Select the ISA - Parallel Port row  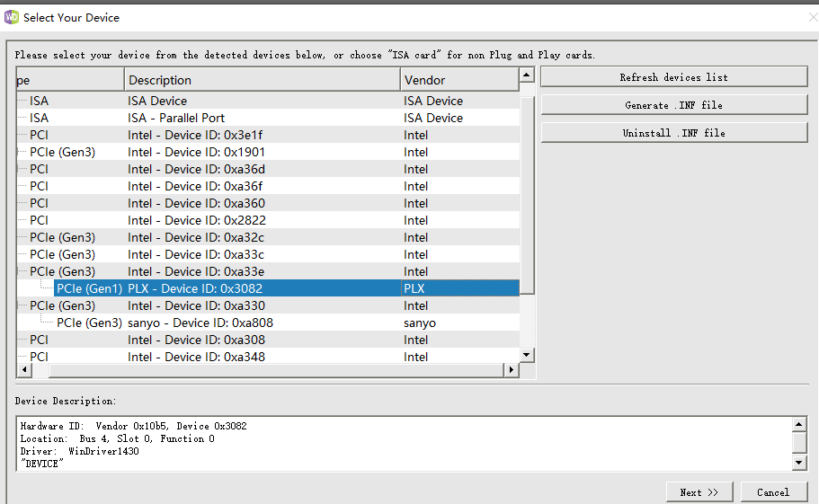tap(268, 118)
